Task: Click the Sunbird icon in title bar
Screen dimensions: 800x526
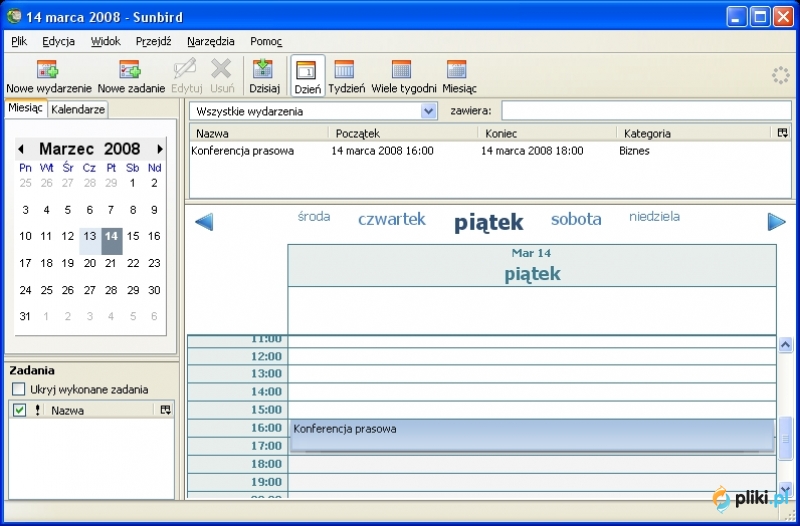Action: (x=14, y=16)
